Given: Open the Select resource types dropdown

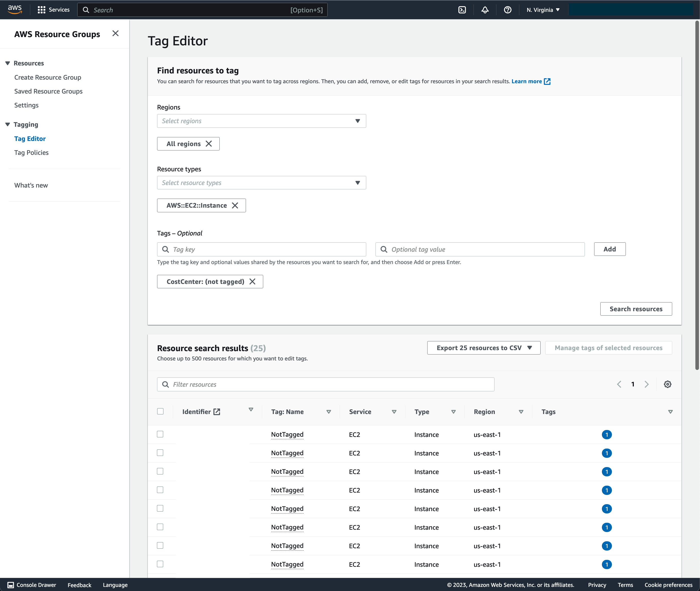Looking at the screenshot, I should [262, 183].
